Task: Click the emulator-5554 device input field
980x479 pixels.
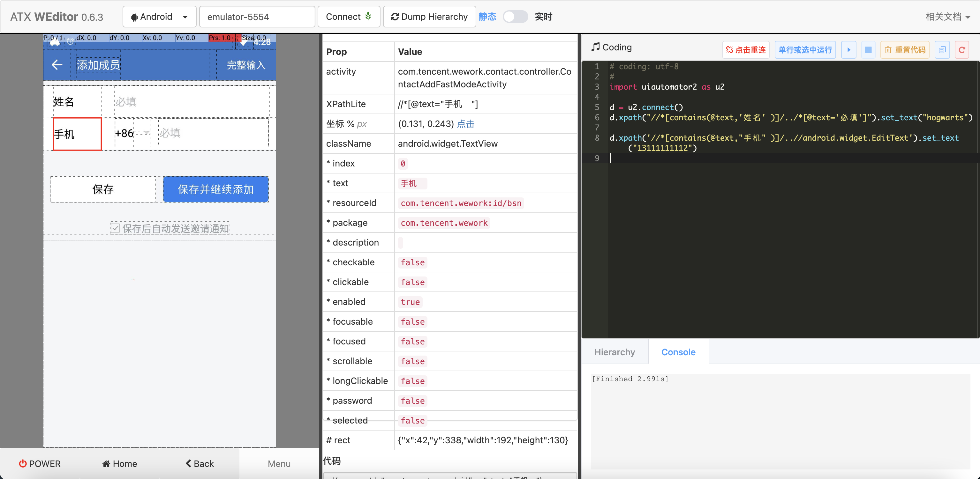Action: [257, 17]
